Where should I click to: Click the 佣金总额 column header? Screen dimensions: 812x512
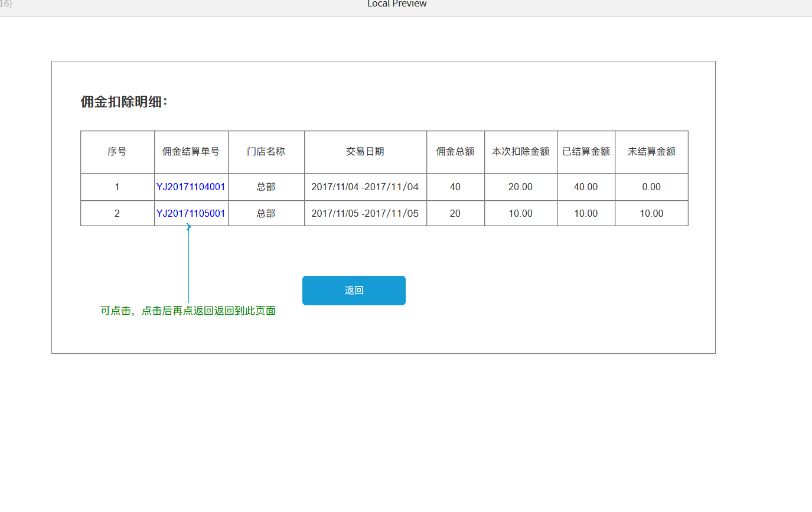tap(455, 151)
